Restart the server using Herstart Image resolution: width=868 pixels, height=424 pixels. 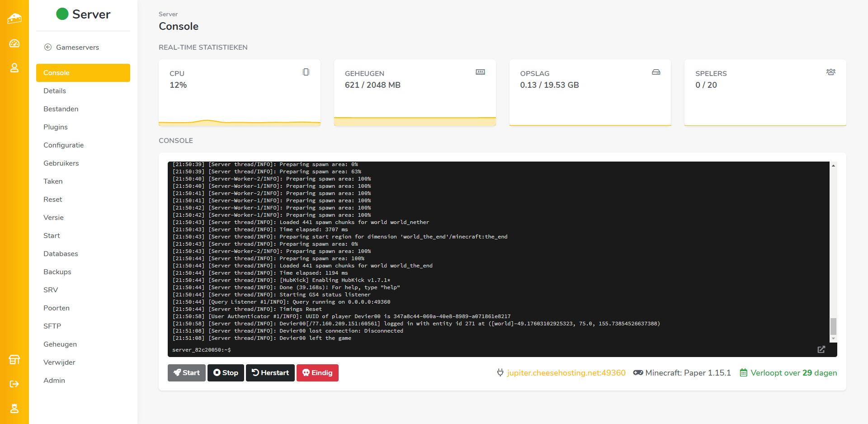(270, 373)
